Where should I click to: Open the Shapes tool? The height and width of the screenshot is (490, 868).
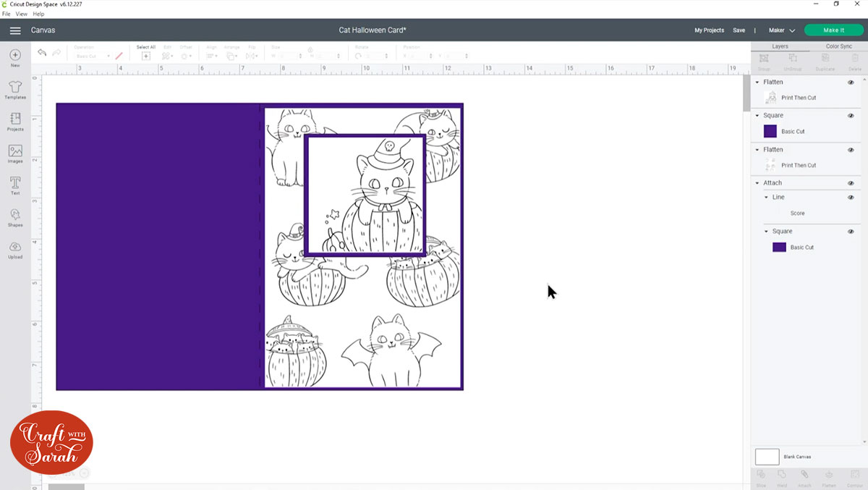[x=15, y=217]
